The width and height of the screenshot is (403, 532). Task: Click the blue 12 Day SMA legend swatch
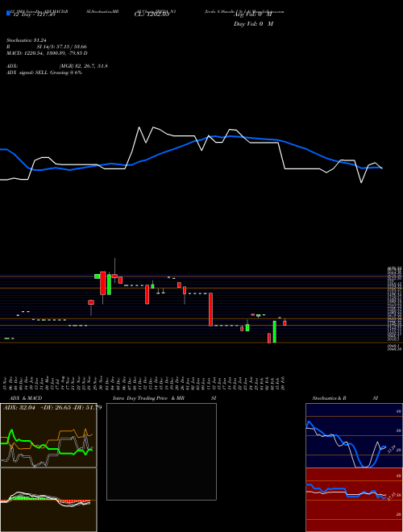[x=8, y=13]
